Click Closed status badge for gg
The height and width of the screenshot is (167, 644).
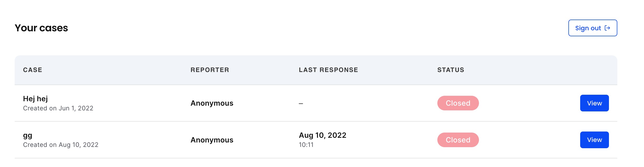coord(458,140)
